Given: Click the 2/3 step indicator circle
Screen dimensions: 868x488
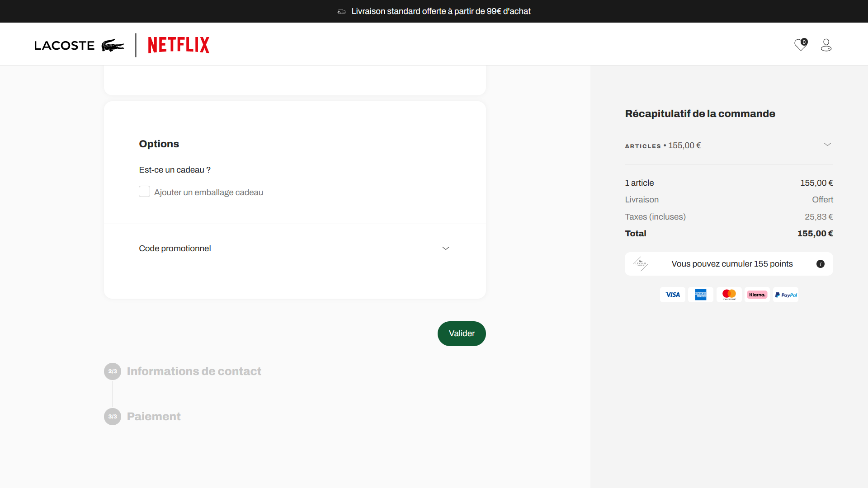Looking at the screenshot, I should pos(113,371).
